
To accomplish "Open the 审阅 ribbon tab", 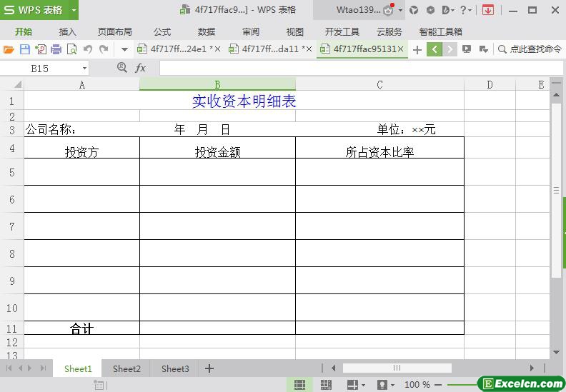I will coord(251,31).
